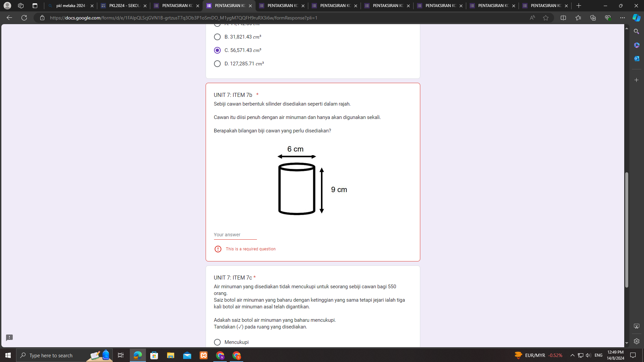Open Mail app on taskbar
Viewport: 644px width, 362px height.
187,355
